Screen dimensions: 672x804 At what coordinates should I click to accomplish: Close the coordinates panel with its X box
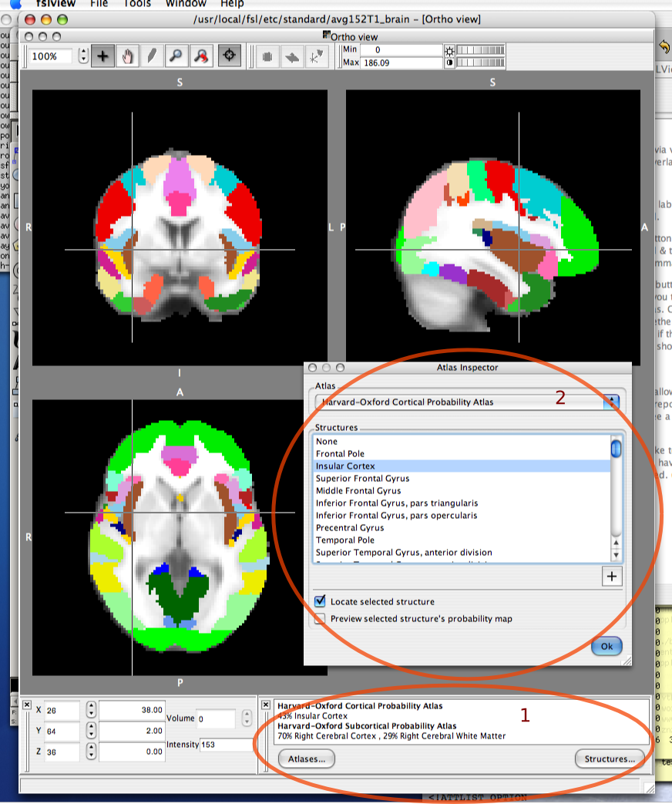pyautogui.click(x=27, y=705)
